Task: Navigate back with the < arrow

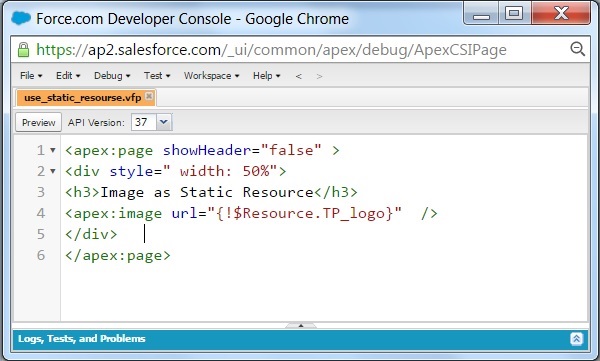Action: [298, 76]
